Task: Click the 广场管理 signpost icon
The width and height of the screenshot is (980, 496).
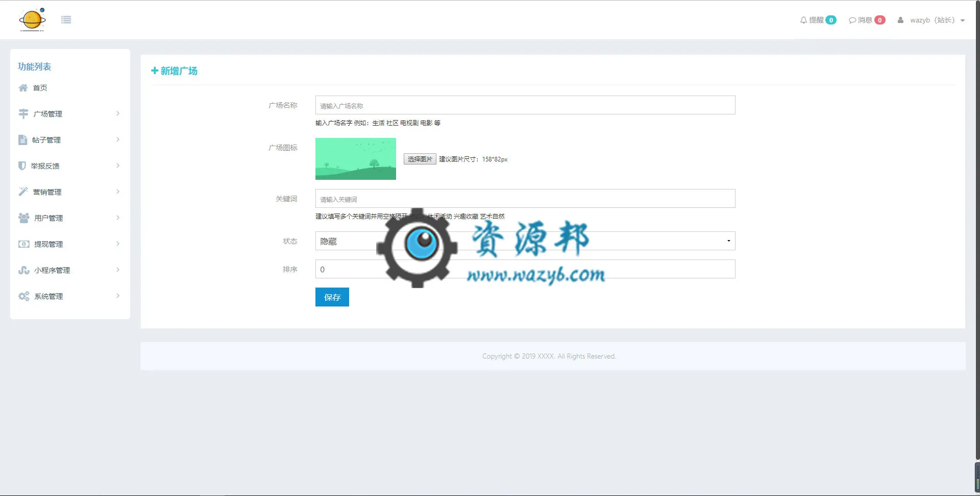Action: tap(23, 113)
